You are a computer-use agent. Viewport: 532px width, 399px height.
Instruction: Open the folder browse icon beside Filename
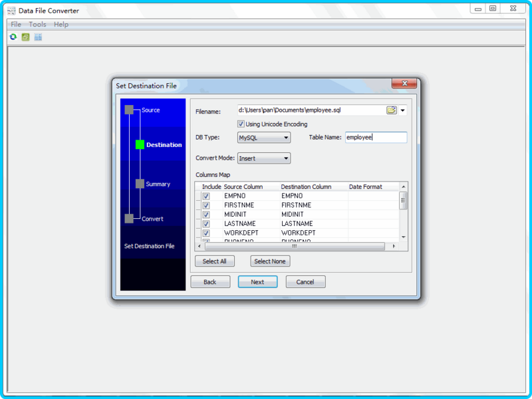point(391,110)
